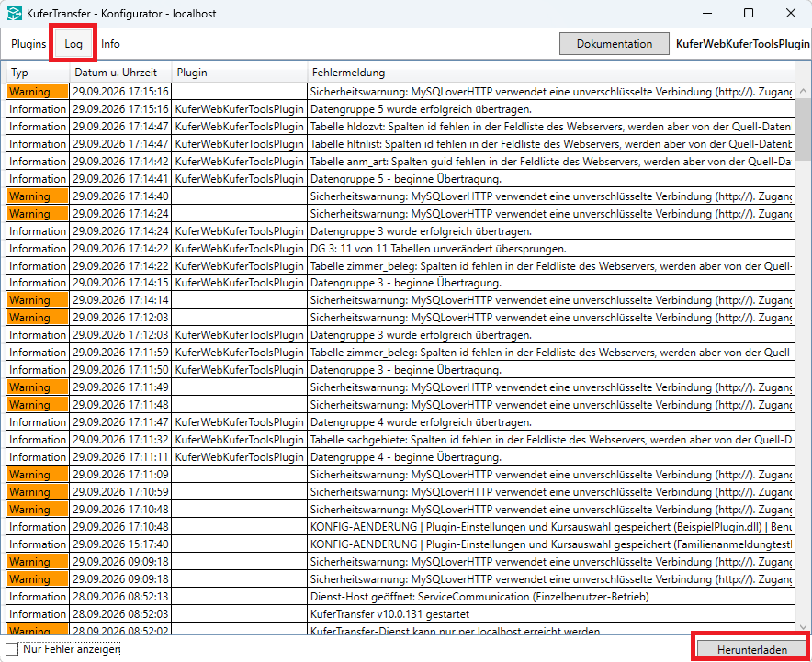Select the timestamp 29.09.2026 17:14:15
Image resolution: width=812 pixels, height=662 pixels.
point(120,283)
